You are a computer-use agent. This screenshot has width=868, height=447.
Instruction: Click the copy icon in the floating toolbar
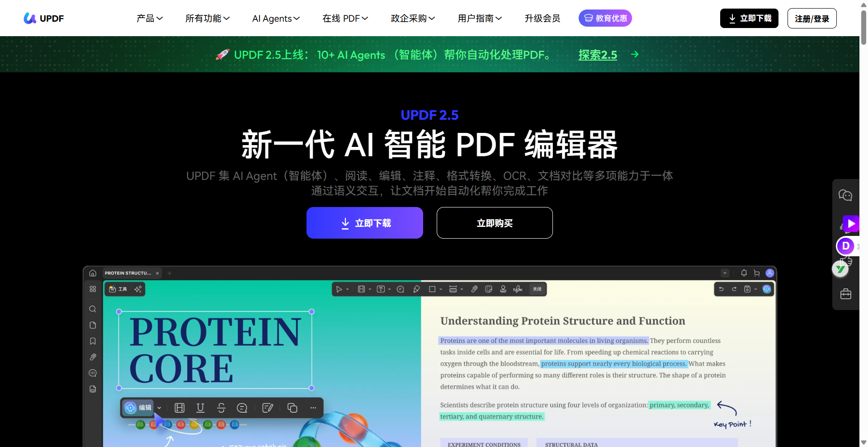click(x=292, y=408)
